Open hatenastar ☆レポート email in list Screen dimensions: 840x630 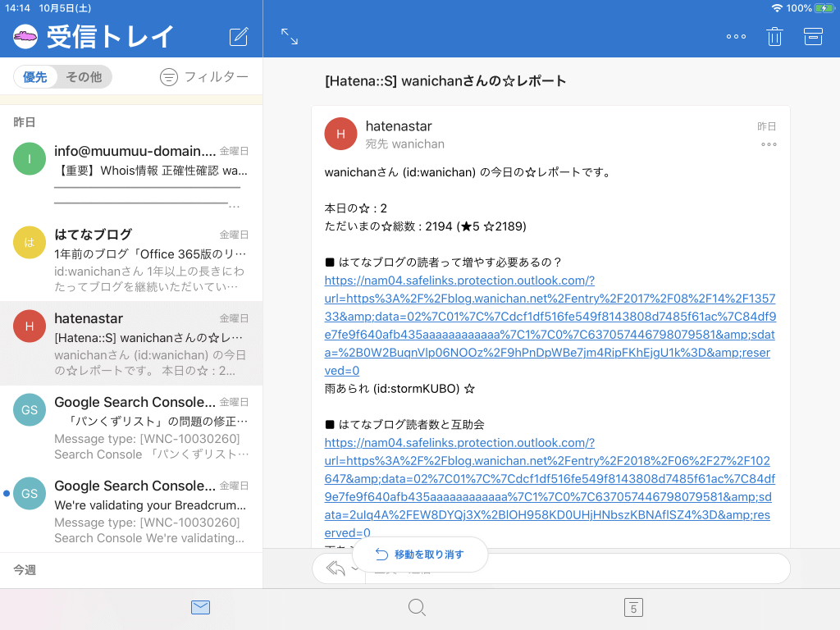[x=131, y=344]
